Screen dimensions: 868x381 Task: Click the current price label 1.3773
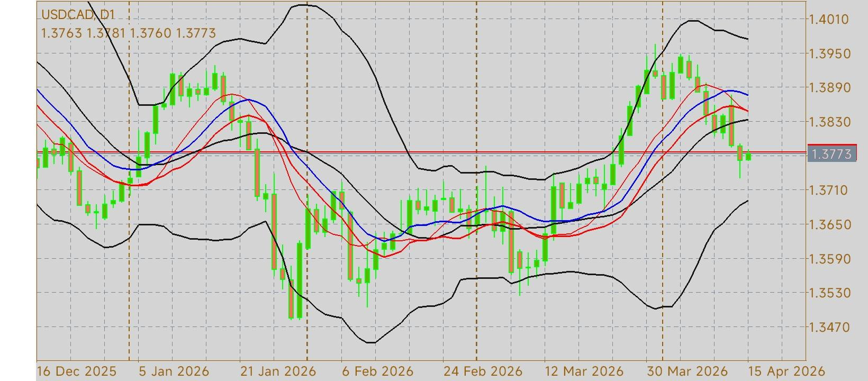(x=832, y=154)
